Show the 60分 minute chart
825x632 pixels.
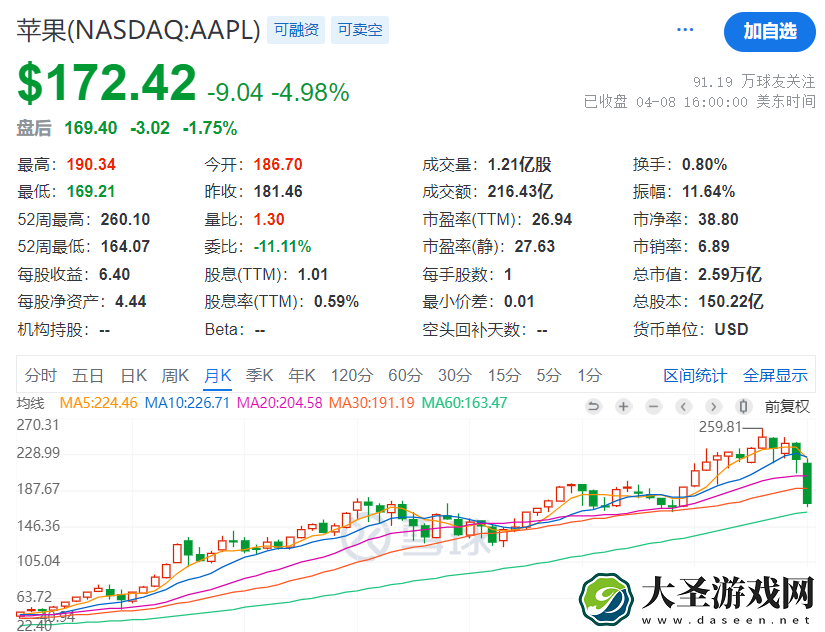click(405, 375)
